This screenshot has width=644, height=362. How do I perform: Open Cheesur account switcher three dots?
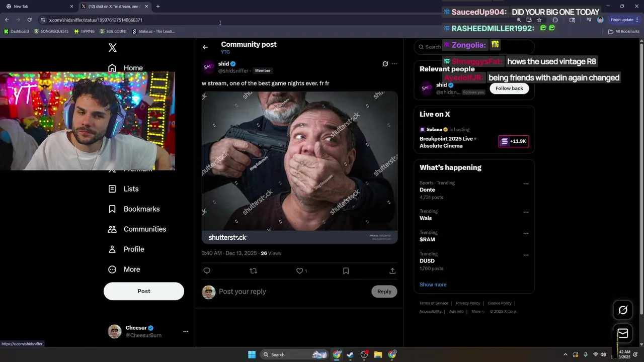pos(186,331)
